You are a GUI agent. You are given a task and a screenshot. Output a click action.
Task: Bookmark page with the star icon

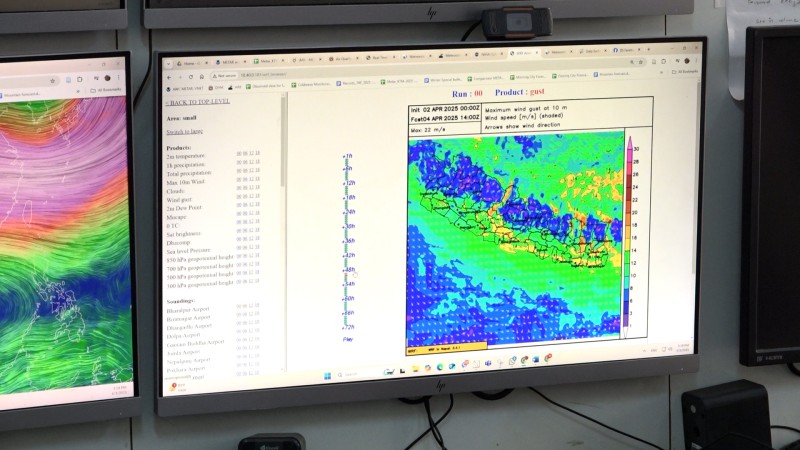coord(640,62)
